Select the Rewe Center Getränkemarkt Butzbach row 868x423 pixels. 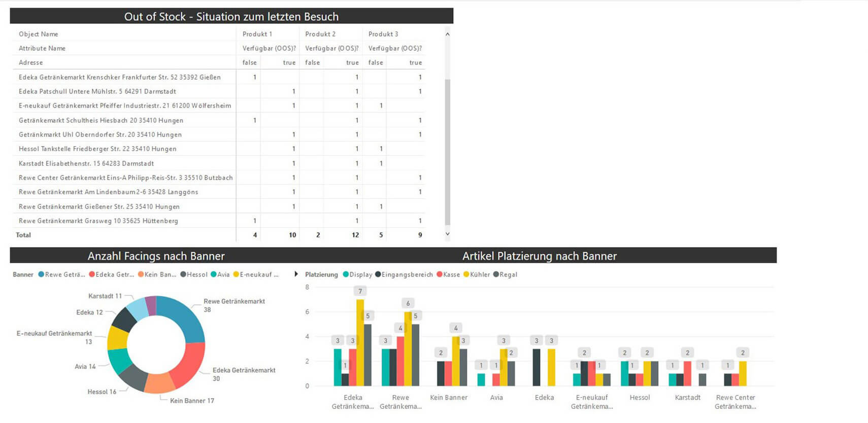tap(218, 178)
